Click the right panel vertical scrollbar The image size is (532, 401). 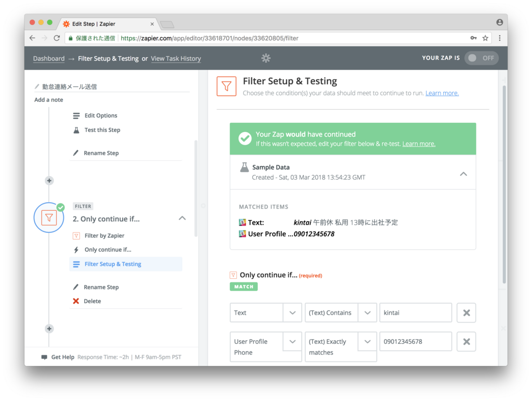tap(504, 184)
